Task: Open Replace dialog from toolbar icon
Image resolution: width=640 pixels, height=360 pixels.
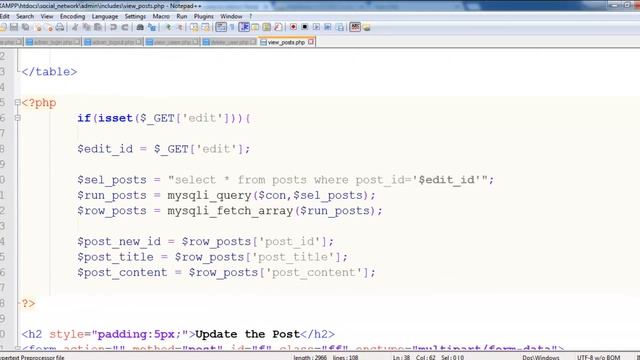Action: click(152, 27)
